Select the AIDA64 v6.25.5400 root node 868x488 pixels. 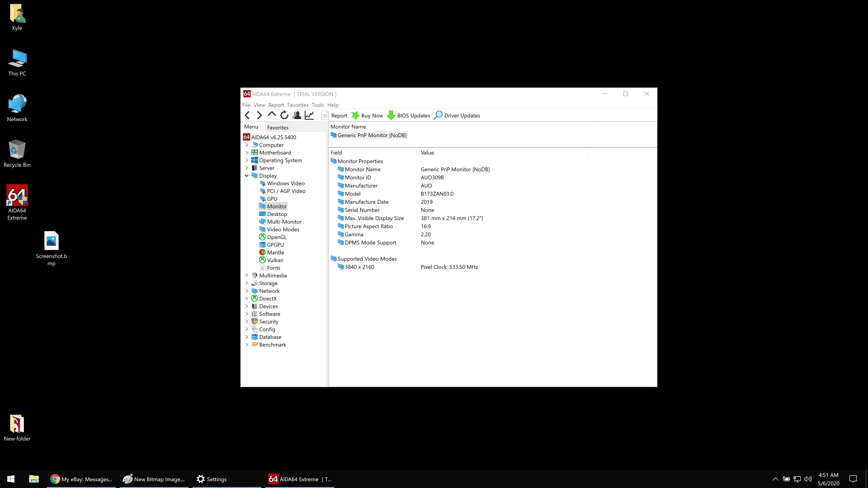tap(270, 137)
